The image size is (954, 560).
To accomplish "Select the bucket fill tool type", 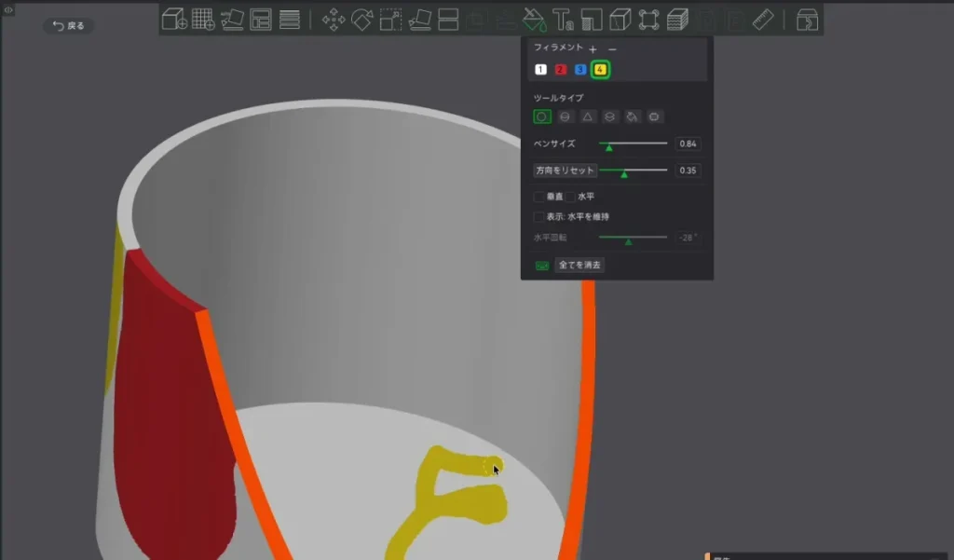I will click(633, 116).
